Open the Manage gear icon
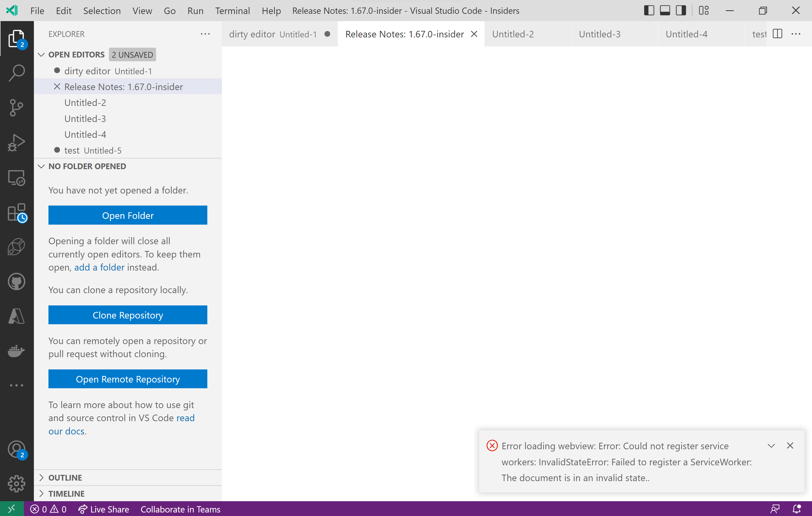Screen dimensions: 812x516 17,484
